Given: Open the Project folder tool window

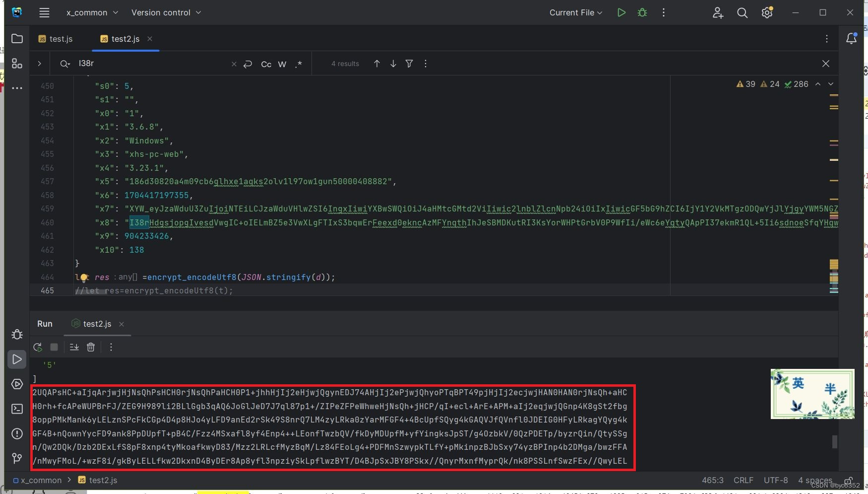Looking at the screenshot, I should (x=17, y=38).
